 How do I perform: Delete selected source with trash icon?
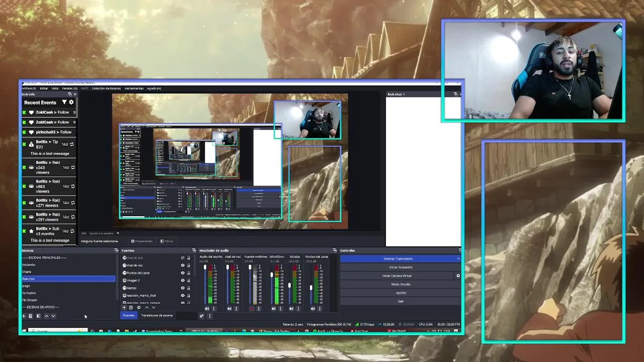131,308
